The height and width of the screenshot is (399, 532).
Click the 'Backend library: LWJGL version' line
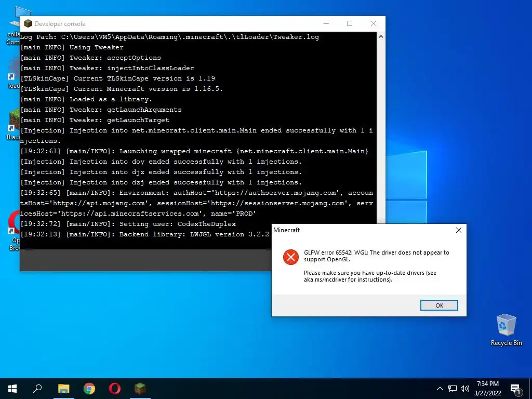pos(144,234)
